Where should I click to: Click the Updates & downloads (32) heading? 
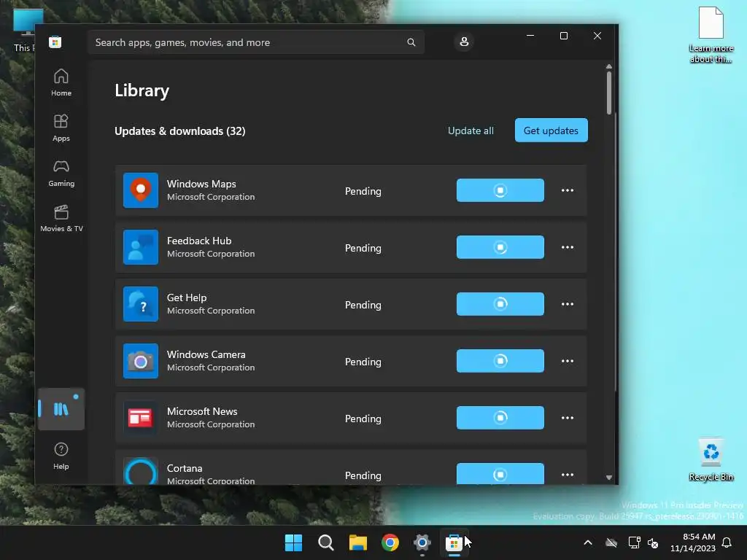pyautogui.click(x=180, y=131)
